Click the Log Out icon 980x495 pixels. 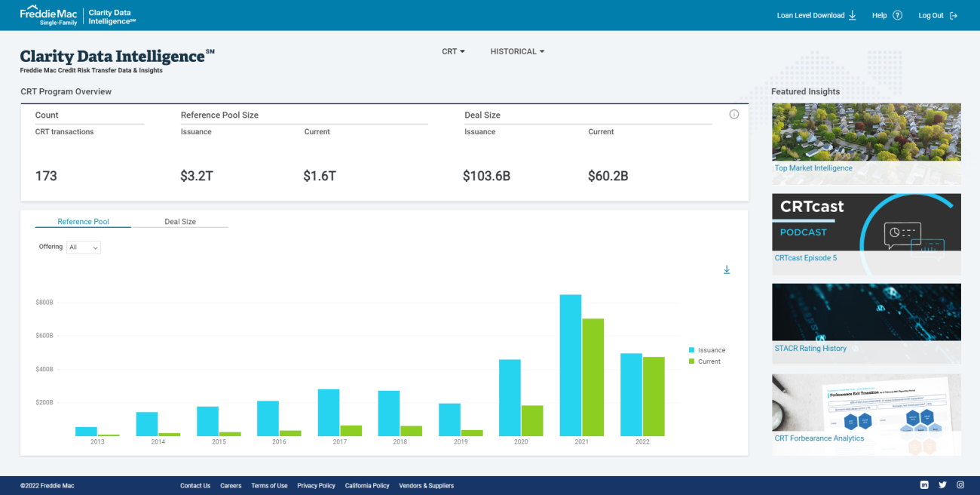tap(954, 14)
